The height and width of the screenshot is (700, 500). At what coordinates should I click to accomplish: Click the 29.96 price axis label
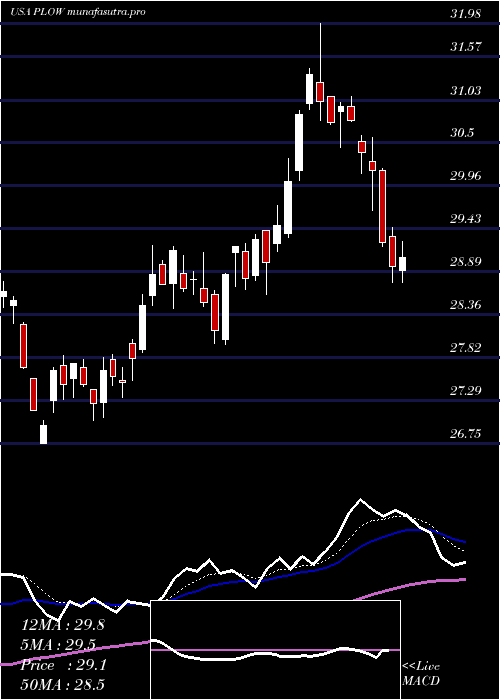pos(466,176)
